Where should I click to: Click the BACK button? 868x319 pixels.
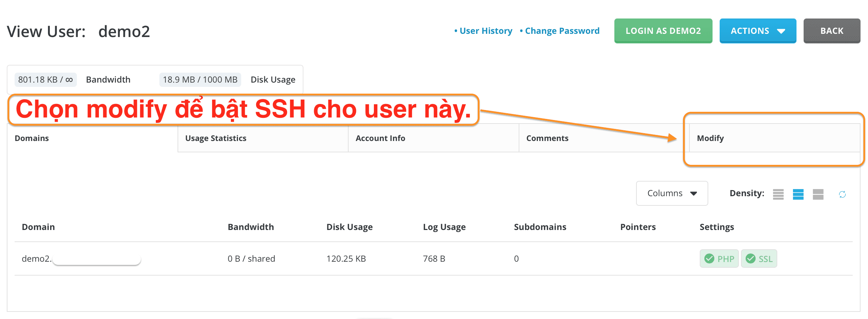(831, 31)
